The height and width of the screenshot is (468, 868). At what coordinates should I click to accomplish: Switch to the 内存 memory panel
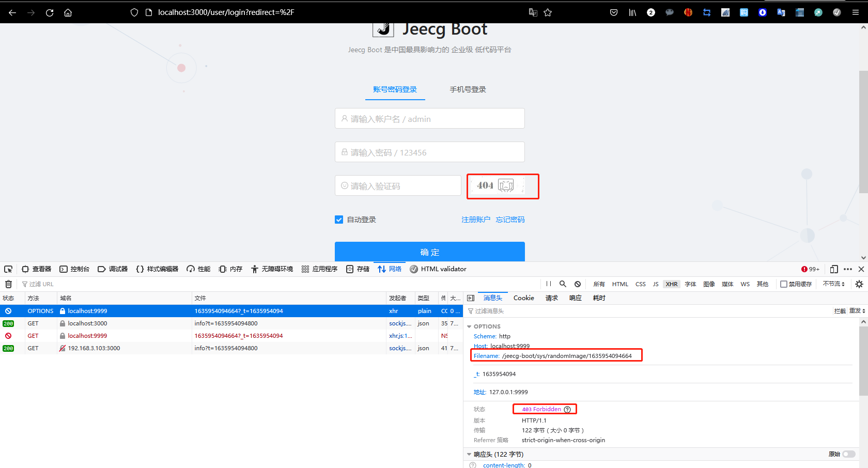coord(230,269)
